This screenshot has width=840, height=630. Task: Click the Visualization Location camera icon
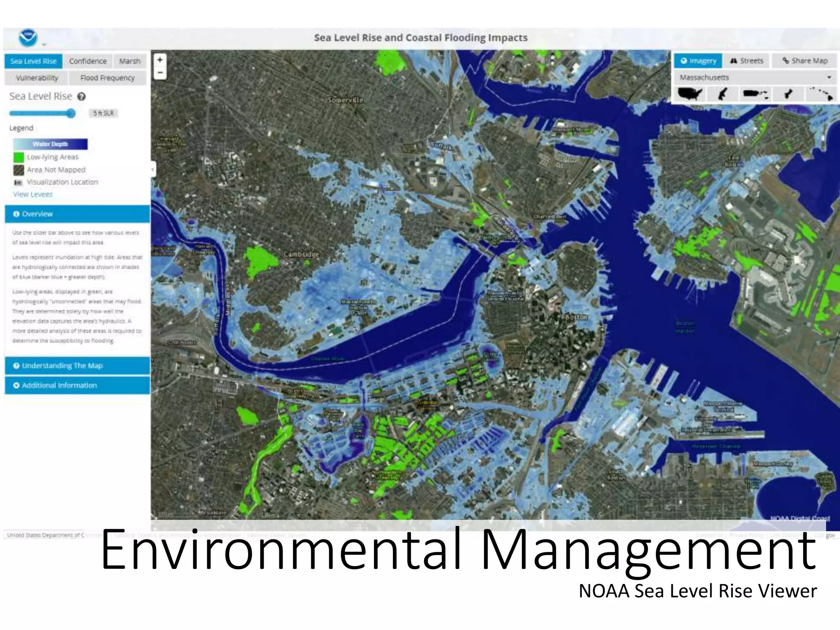coord(18,183)
